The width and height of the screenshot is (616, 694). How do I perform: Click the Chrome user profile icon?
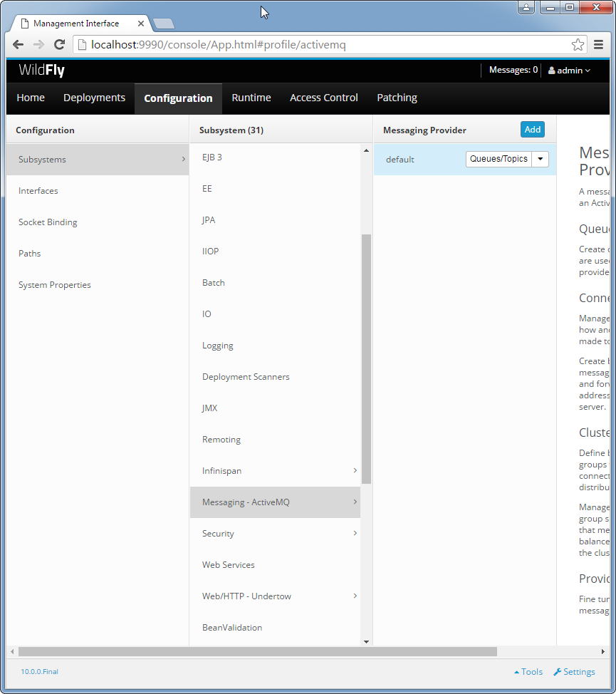coord(526,8)
